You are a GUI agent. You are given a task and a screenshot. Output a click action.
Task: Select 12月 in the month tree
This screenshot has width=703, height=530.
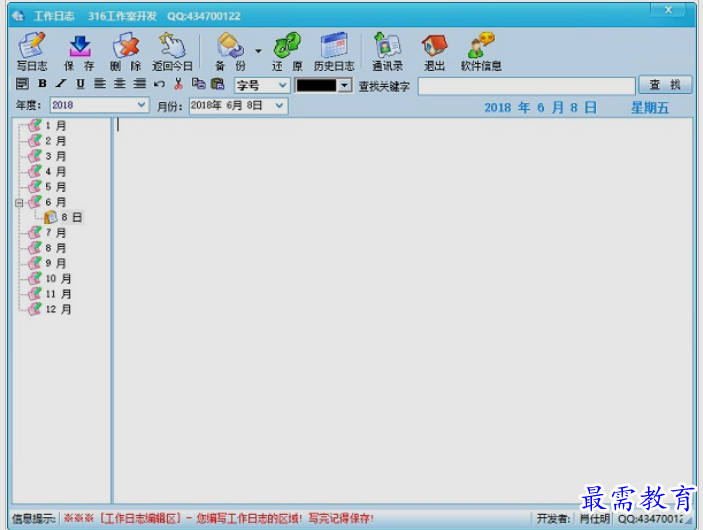(58, 309)
